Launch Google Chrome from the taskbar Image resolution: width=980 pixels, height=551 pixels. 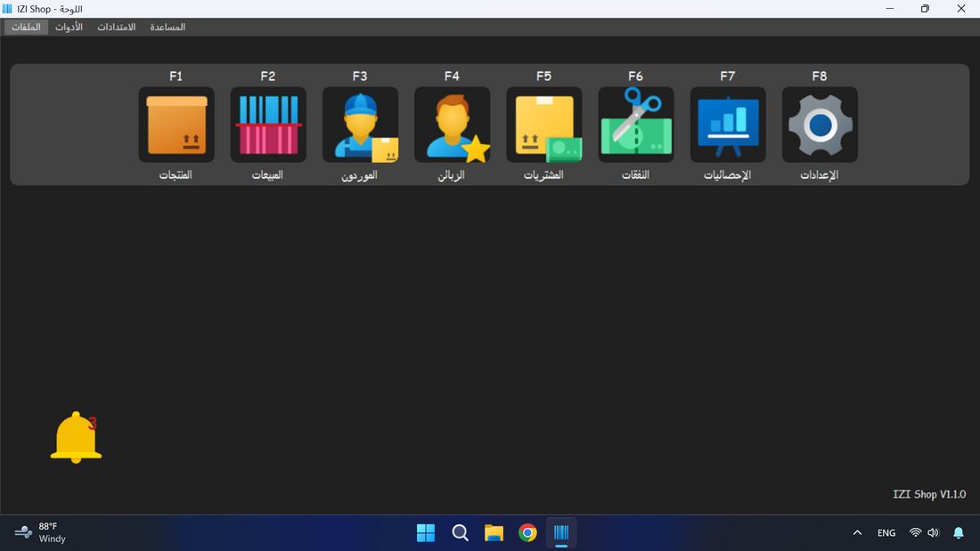pos(527,532)
